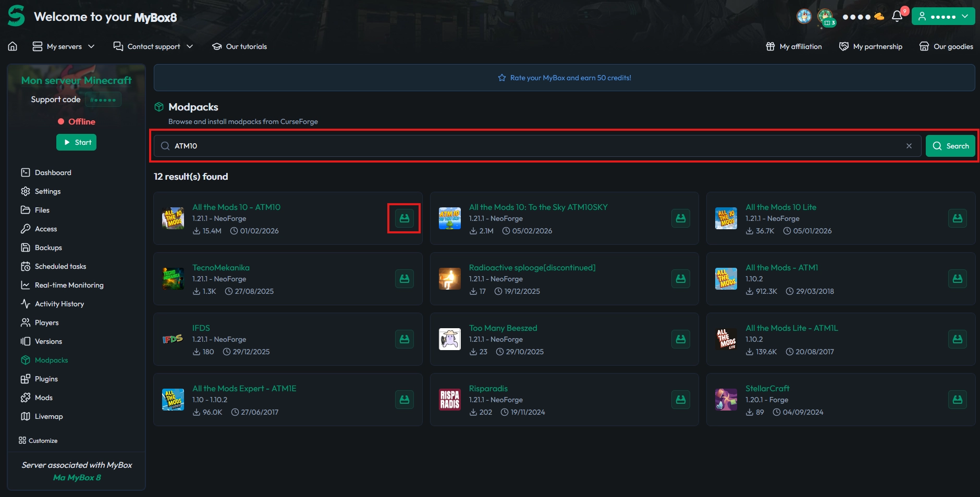This screenshot has height=497, width=980.
Task: Click install icon for TecnoMekanika modpack
Action: [x=404, y=279]
